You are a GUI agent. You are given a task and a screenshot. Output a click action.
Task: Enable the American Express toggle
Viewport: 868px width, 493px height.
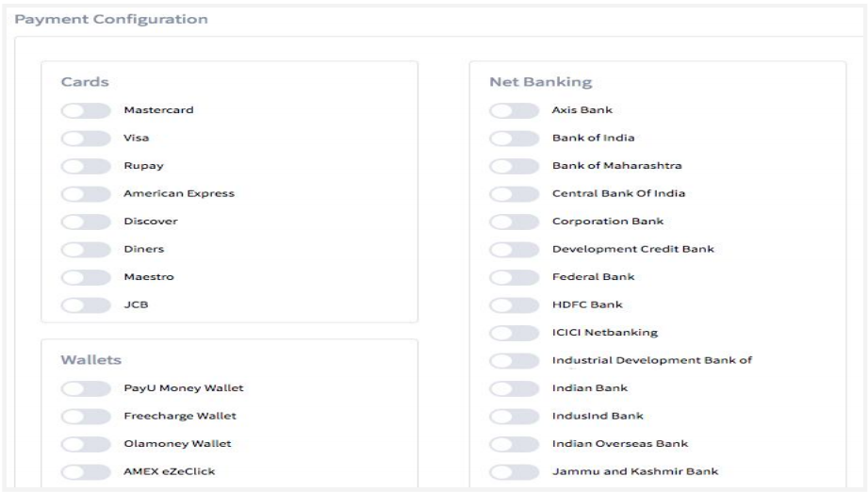86,194
